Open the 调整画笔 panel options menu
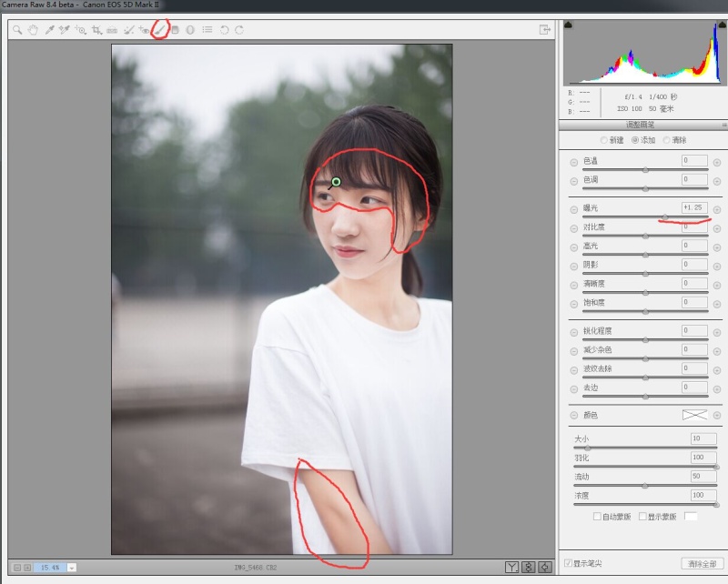 click(724, 125)
